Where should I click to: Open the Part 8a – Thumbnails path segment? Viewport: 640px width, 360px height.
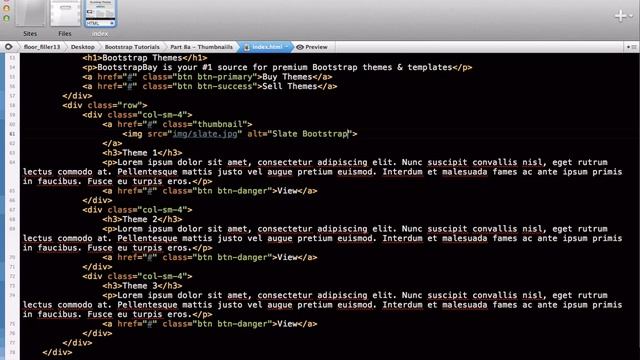tap(201, 47)
